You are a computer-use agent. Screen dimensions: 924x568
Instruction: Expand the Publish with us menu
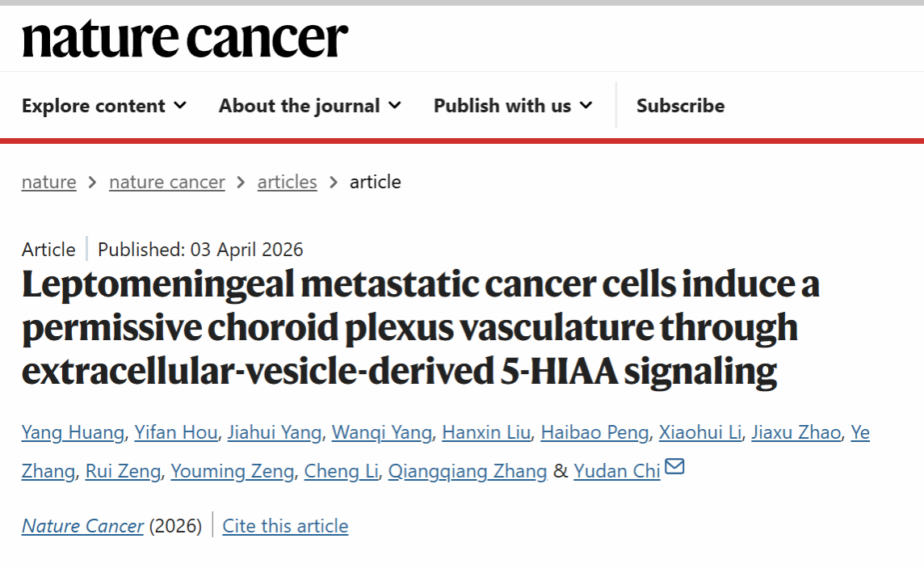[x=513, y=106]
